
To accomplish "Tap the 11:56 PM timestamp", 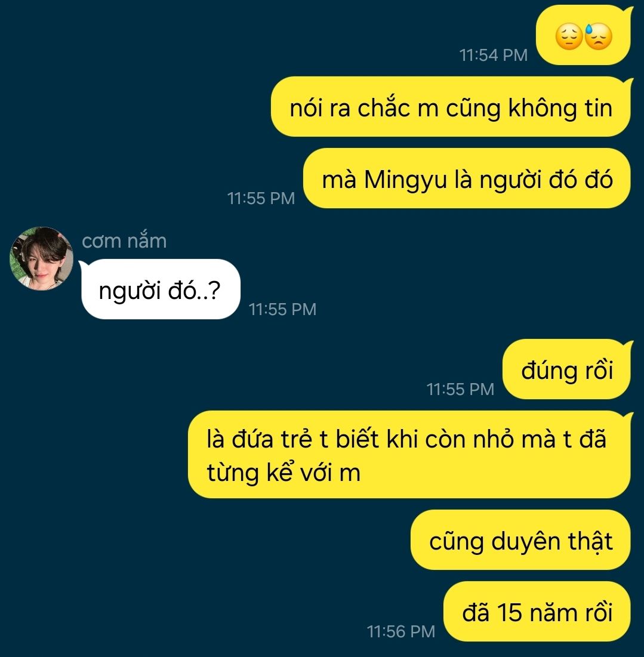I will (x=401, y=631).
